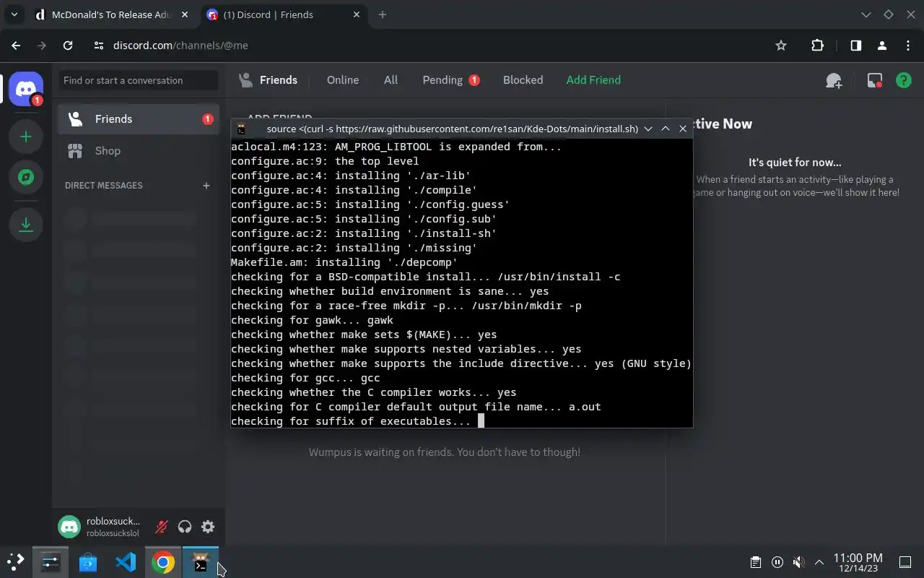924x578 pixels.
Task: Click terminal window title bar icon
Action: 242,129
